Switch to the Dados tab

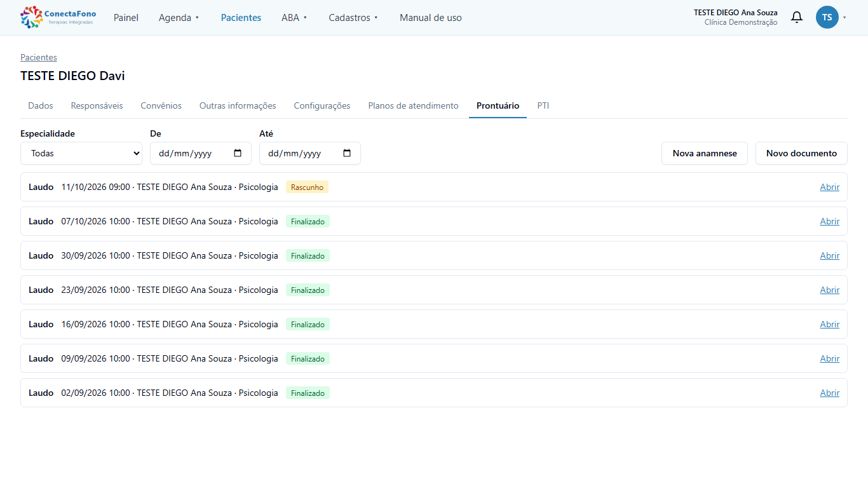(x=41, y=105)
